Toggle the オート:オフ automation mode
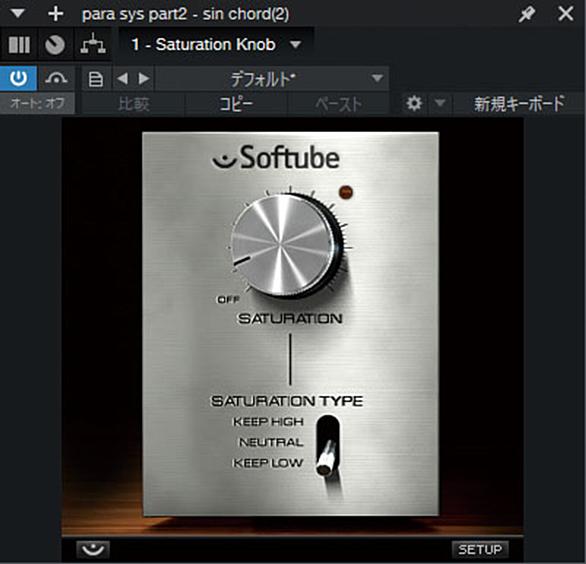This screenshot has height=564, width=586. pos(37,103)
